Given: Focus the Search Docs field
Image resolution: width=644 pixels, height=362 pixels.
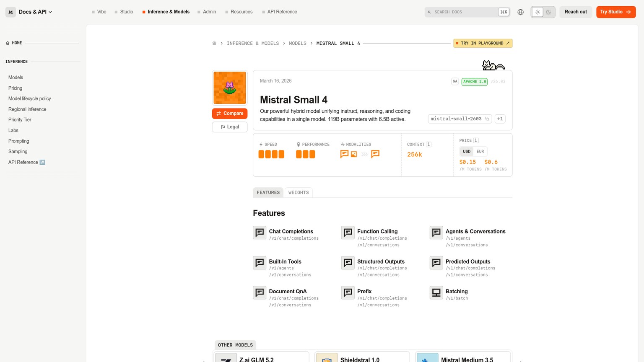Looking at the screenshot, I should coord(467,12).
